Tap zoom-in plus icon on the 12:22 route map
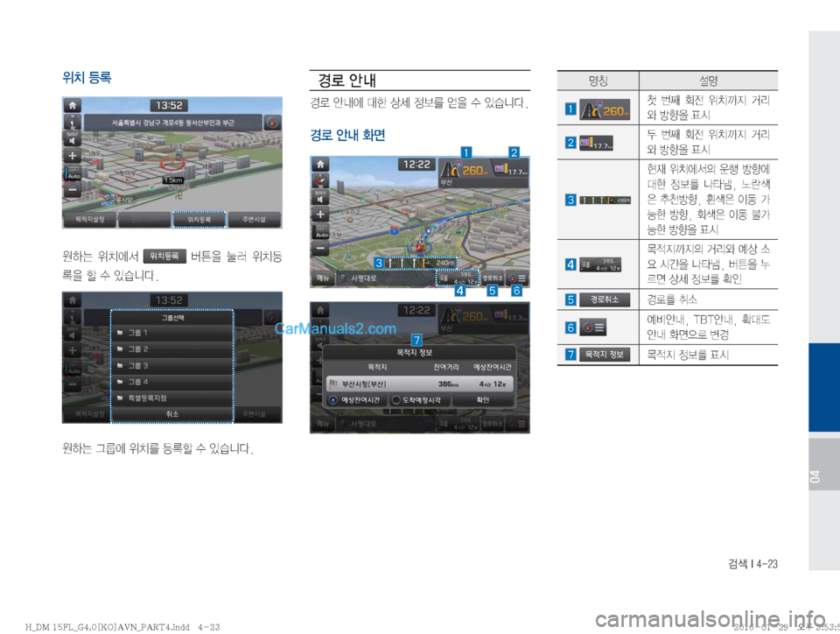The image size is (840, 634). [320, 215]
